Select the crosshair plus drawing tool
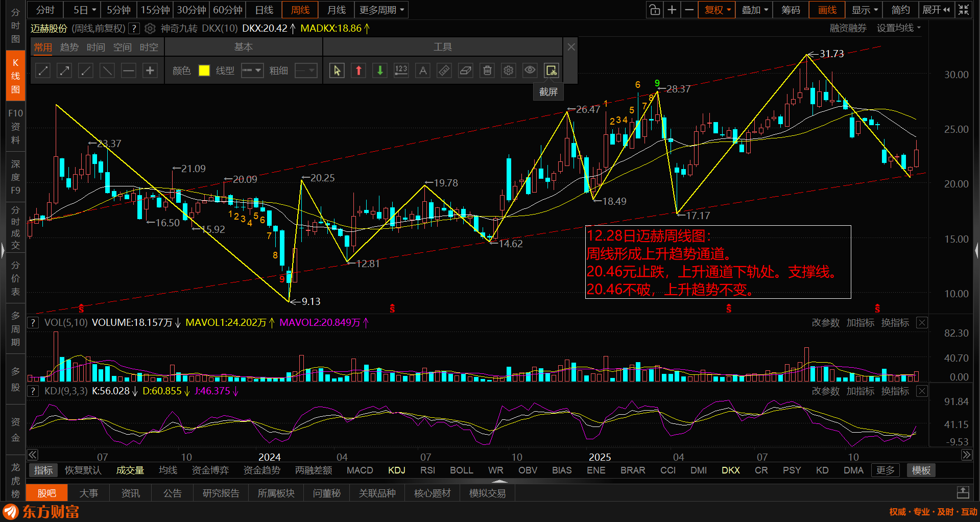980x522 pixels. click(x=150, y=70)
